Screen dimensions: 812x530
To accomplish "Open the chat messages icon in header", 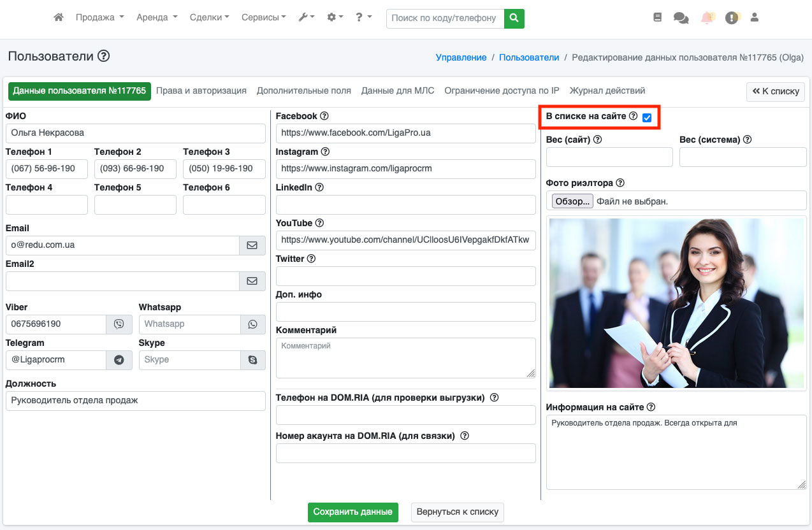I will point(681,18).
